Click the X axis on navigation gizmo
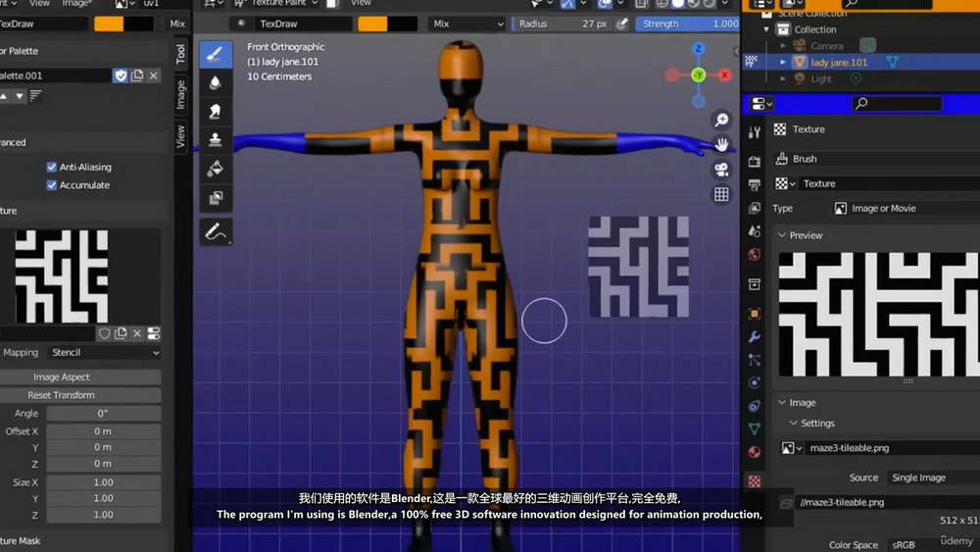 tap(724, 75)
